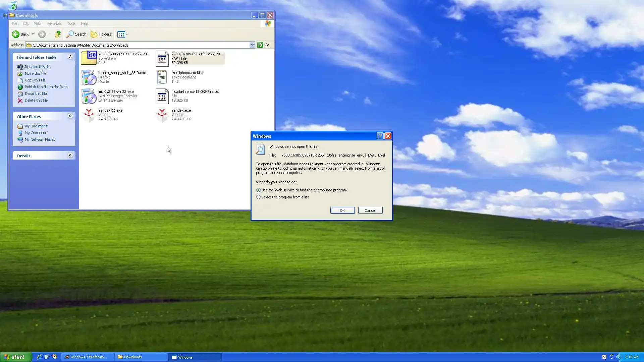Choose 'Select the program from a list'
The image size is (644, 362).
coord(258,197)
